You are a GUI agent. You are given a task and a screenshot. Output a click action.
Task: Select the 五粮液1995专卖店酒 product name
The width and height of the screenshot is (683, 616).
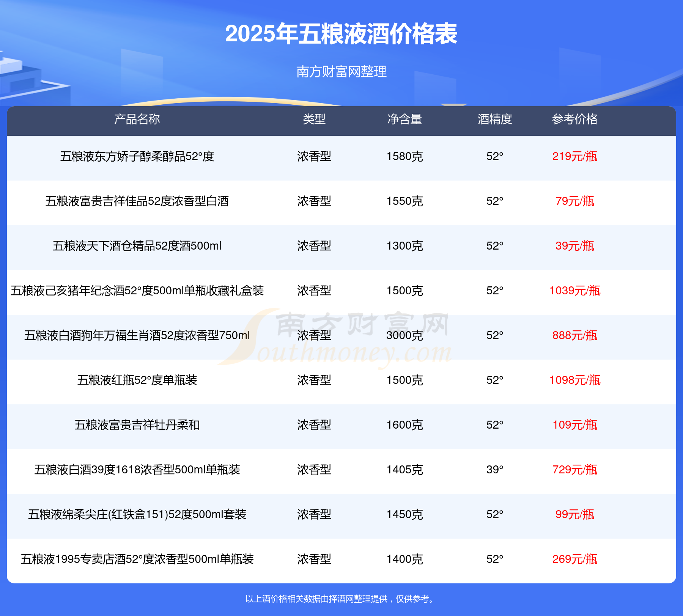(137, 559)
